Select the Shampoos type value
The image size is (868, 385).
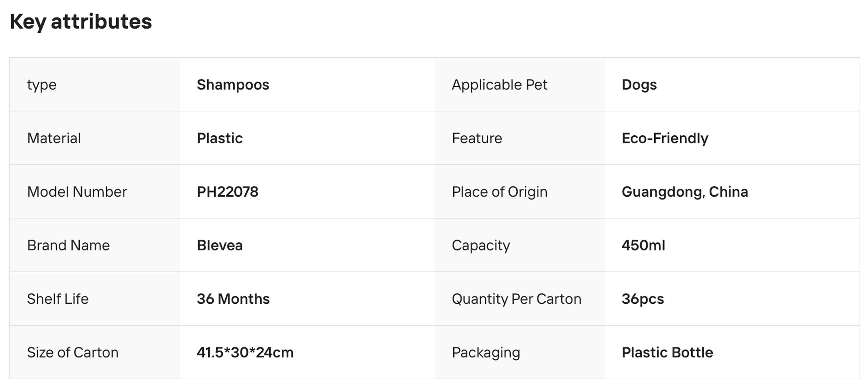tap(233, 85)
